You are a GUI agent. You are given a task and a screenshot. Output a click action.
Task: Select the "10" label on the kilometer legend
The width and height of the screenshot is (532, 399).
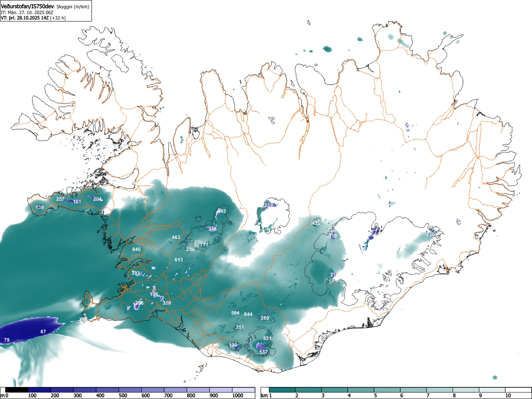click(x=507, y=396)
